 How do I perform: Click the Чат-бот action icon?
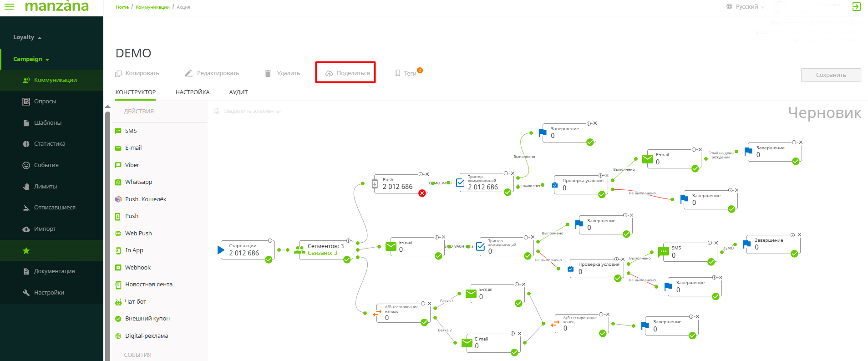coord(118,302)
